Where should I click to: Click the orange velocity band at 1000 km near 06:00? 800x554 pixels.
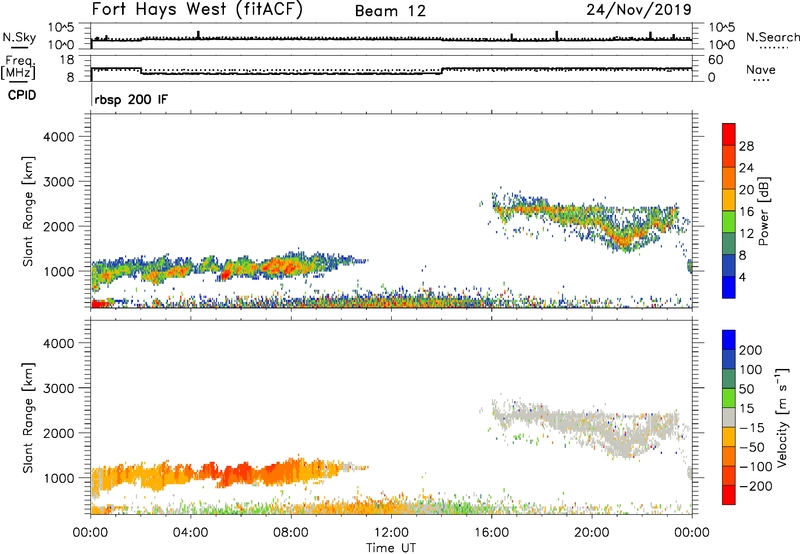tap(240, 474)
